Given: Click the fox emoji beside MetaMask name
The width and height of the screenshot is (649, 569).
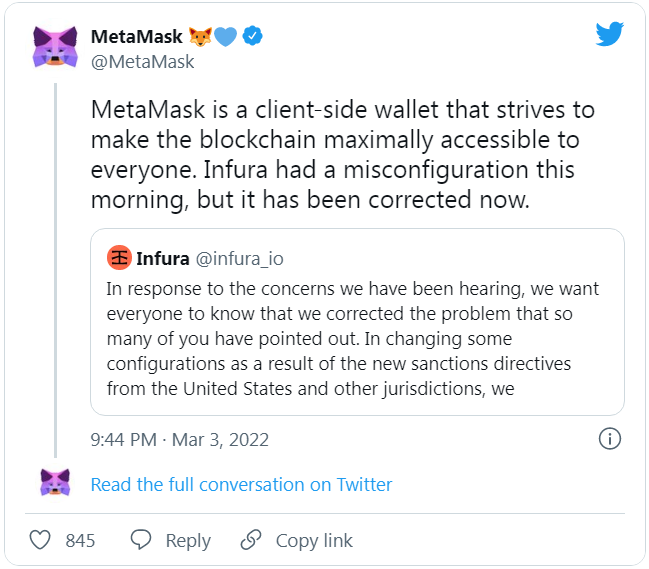Looking at the screenshot, I should [200, 36].
